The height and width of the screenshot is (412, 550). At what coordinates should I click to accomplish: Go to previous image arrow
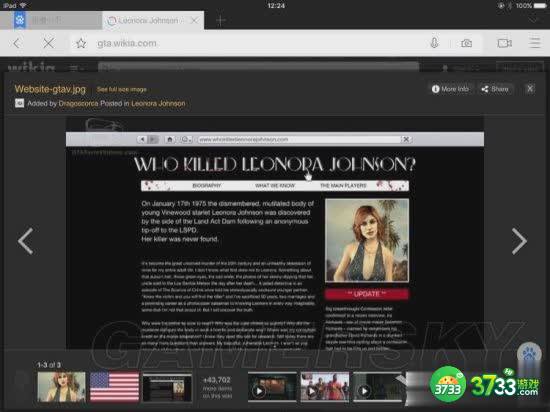point(26,241)
